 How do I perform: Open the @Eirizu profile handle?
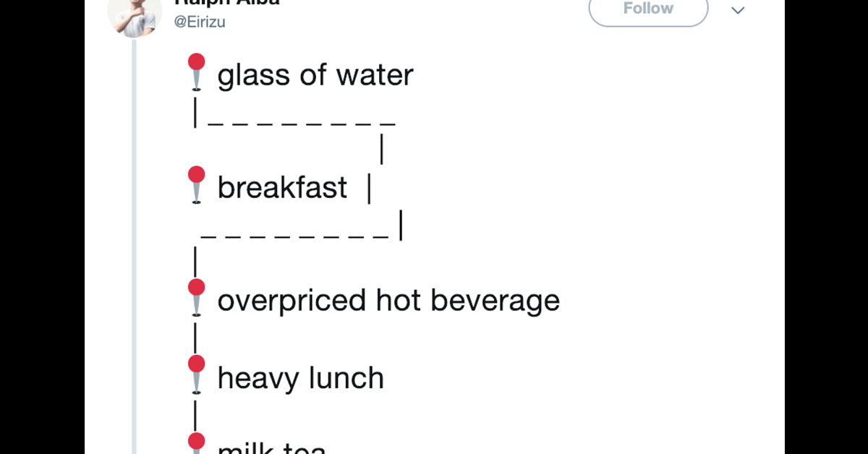pyautogui.click(x=200, y=22)
